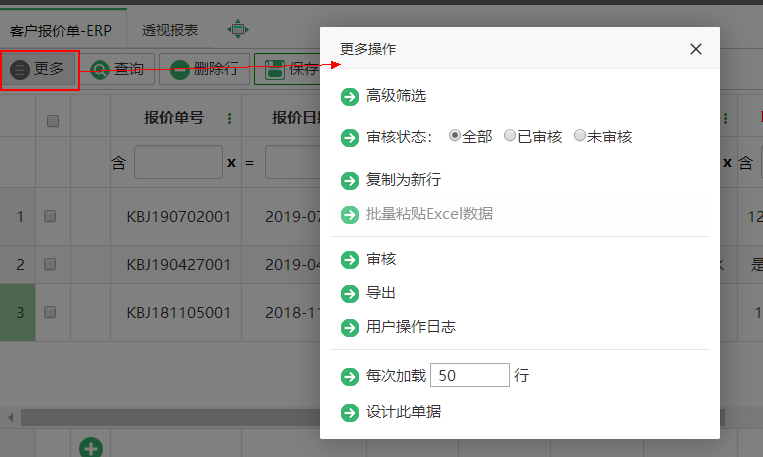Click the 查询 magnifier icon
This screenshot has height=457, width=763.
(x=100, y=70)
